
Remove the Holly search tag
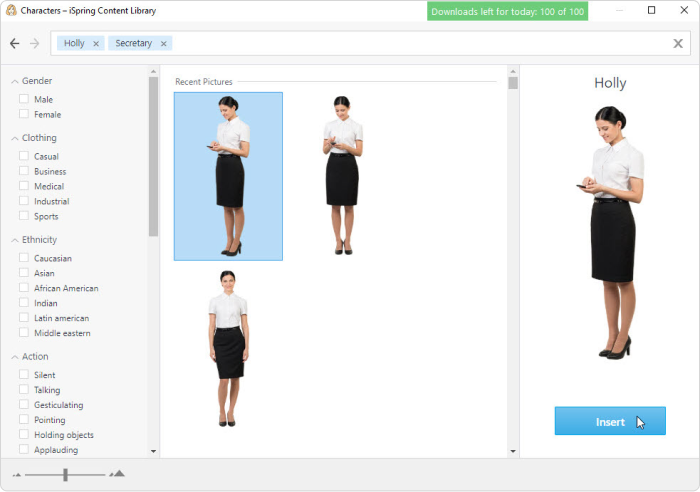click(96, 44)
